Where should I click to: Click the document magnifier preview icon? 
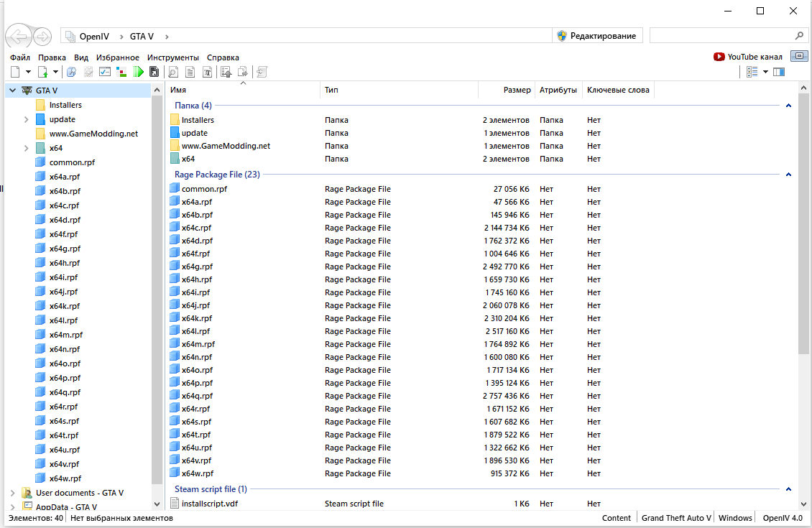173,72
